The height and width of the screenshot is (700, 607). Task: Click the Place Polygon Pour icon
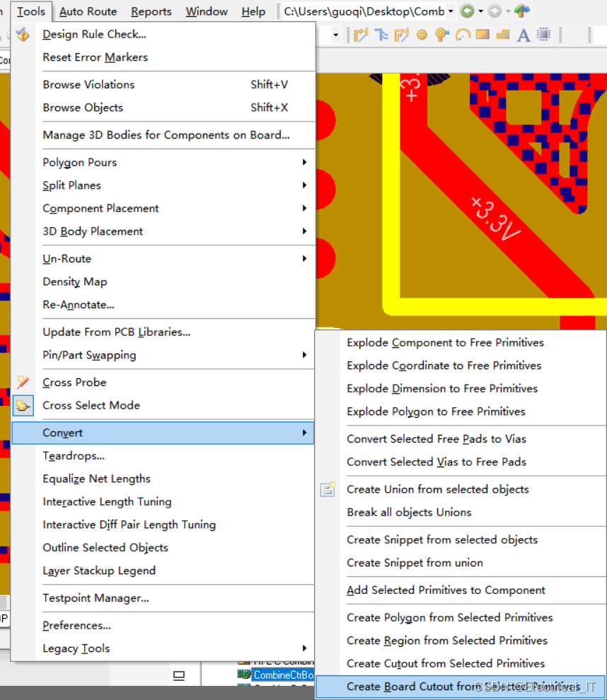click(503, 35)
